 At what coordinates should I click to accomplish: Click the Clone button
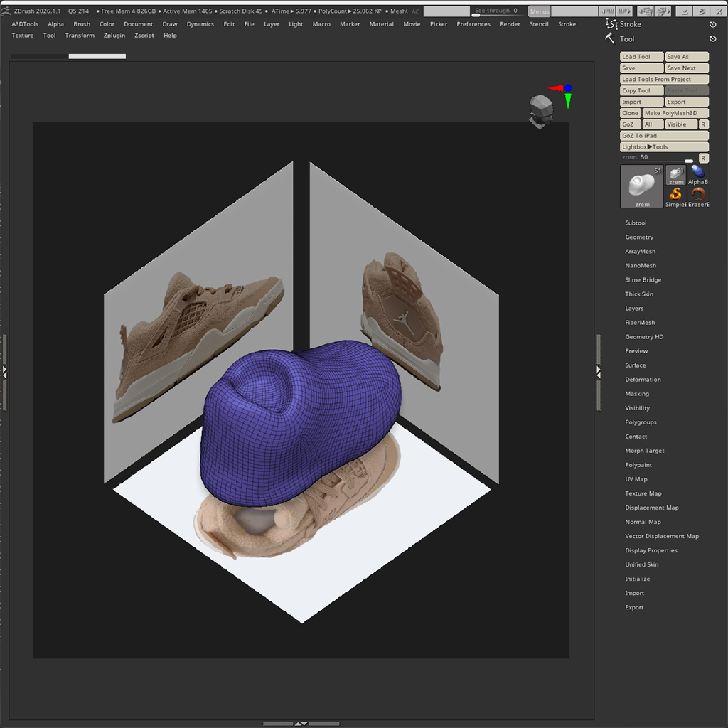(x=631, y=113)
